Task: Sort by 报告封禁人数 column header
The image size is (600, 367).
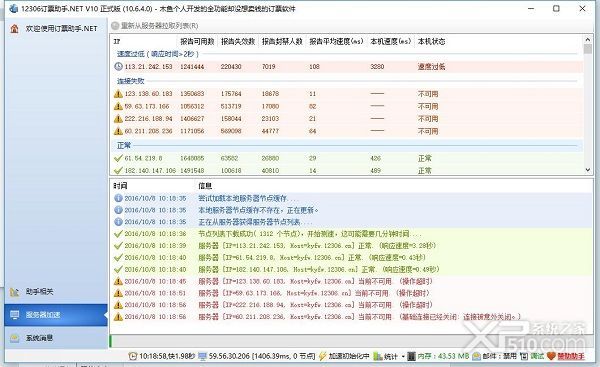Action: (x=282, y=41)
